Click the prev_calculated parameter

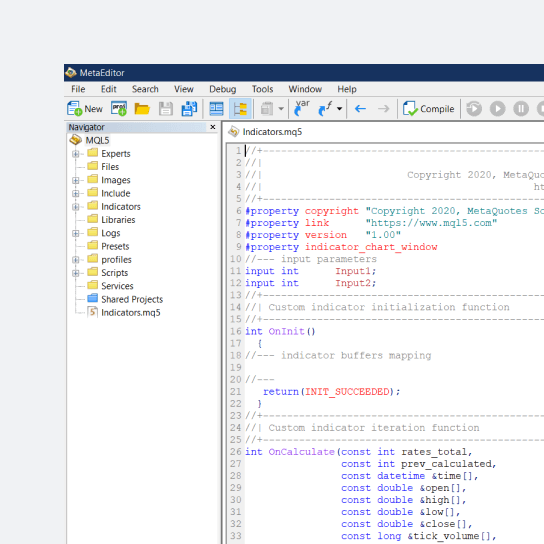(446, 464)
